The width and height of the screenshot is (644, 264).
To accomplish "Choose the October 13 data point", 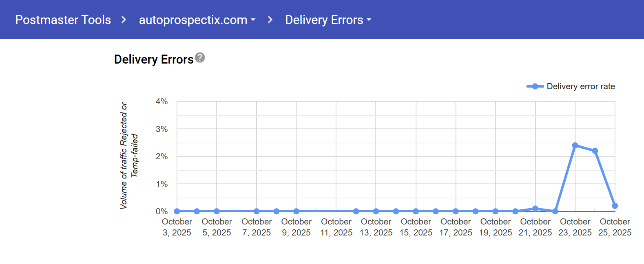I will (376, 211).
